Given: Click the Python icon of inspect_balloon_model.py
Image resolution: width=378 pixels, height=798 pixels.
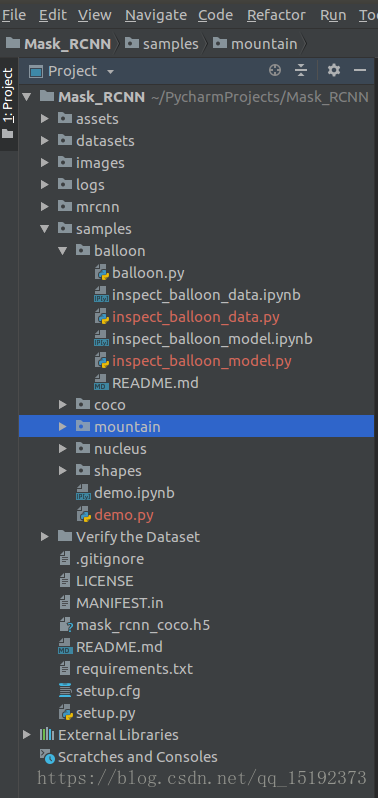Looking at the screenshot, I should coord(102,361).
